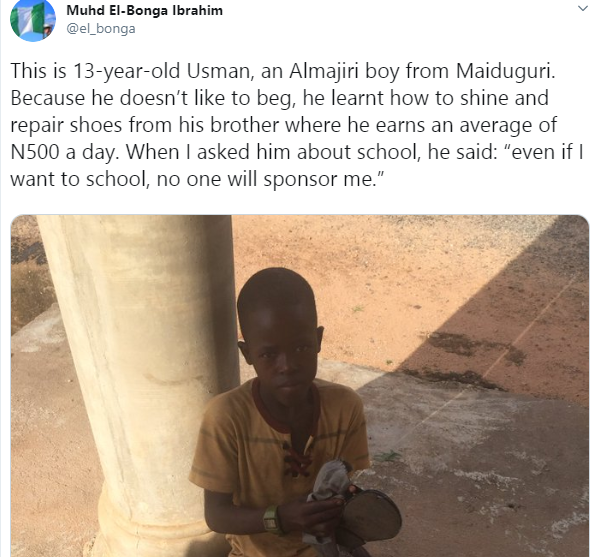Screen dimensions: 596x557
Task: Click the green wristwatch in the photo
Action: (x=272, y=520)
